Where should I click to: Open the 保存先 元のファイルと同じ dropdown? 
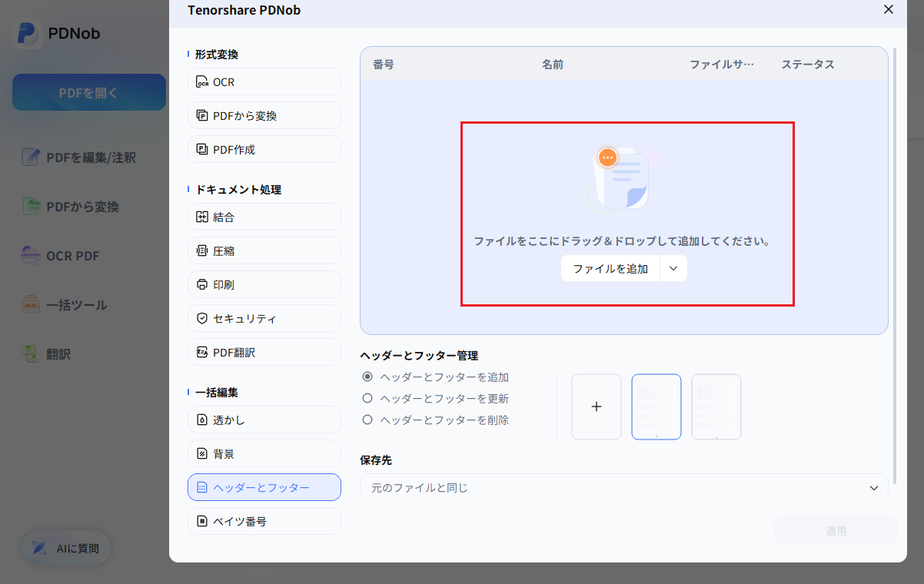623,488
